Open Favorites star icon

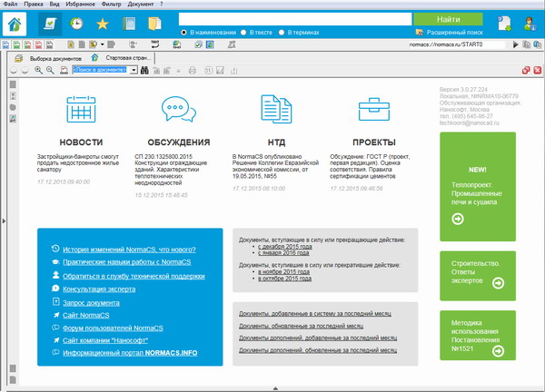pos(102,24)
